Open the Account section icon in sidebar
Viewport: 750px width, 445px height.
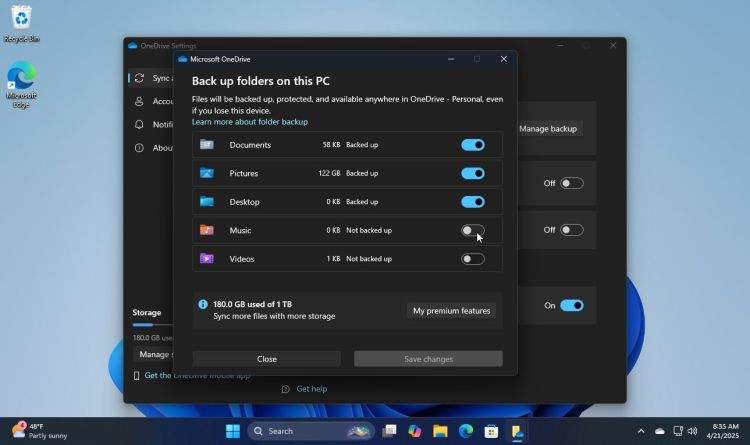140,101
